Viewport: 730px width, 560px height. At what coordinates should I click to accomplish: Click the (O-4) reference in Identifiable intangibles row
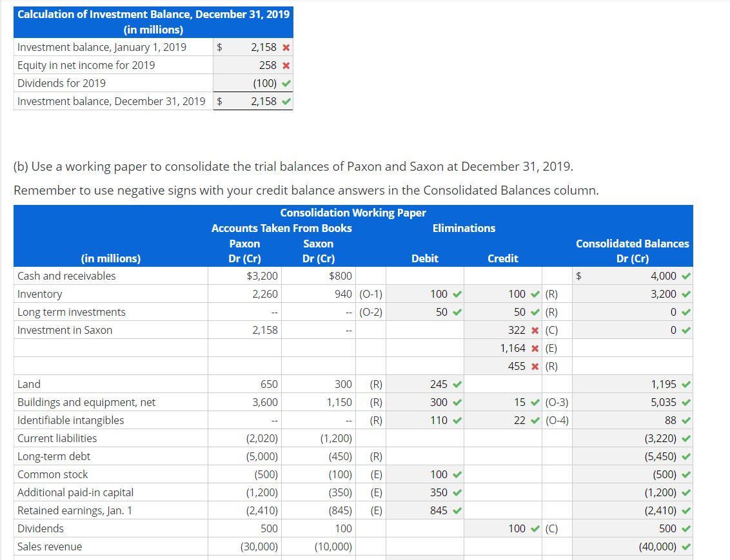(557, 421)
